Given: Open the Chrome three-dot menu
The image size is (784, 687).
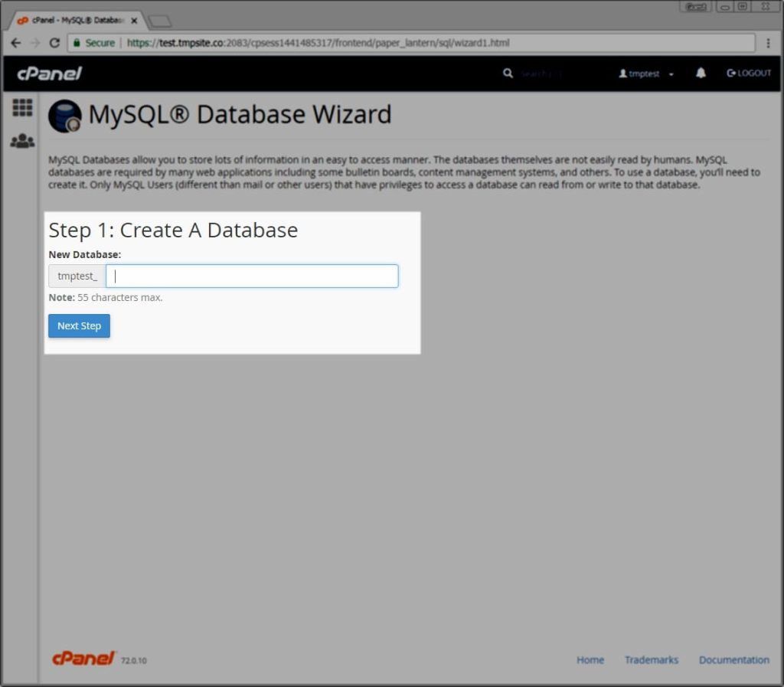Looking at the screenshot, I should pos(768,43).
